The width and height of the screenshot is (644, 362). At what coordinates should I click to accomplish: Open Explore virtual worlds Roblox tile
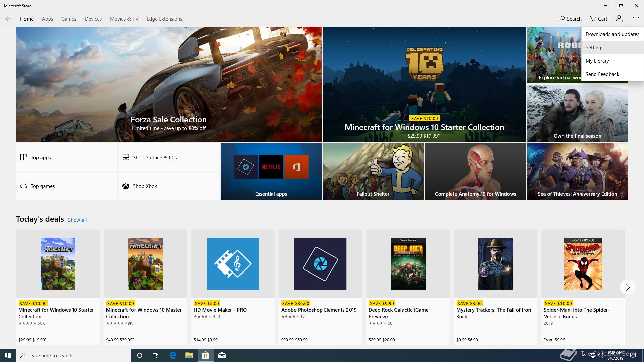pyautogui.click(x=554, y=55)
